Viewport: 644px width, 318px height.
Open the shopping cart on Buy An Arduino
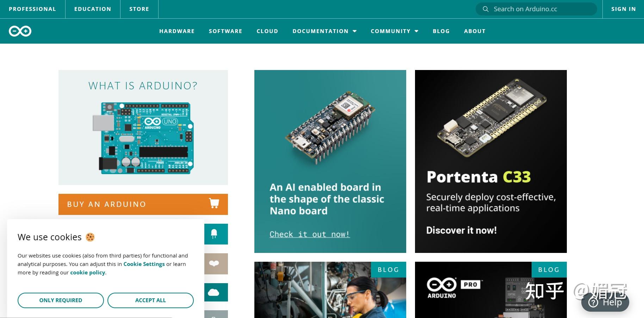[x=214, y=204]
